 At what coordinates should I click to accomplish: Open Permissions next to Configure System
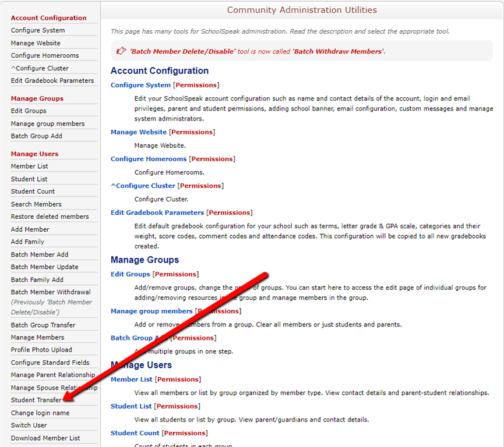[x=196, y=85]
